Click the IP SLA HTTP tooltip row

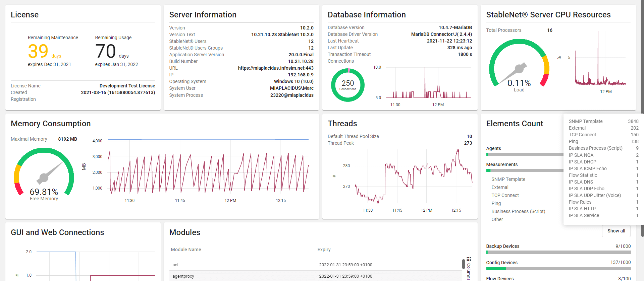click(604, 209)
